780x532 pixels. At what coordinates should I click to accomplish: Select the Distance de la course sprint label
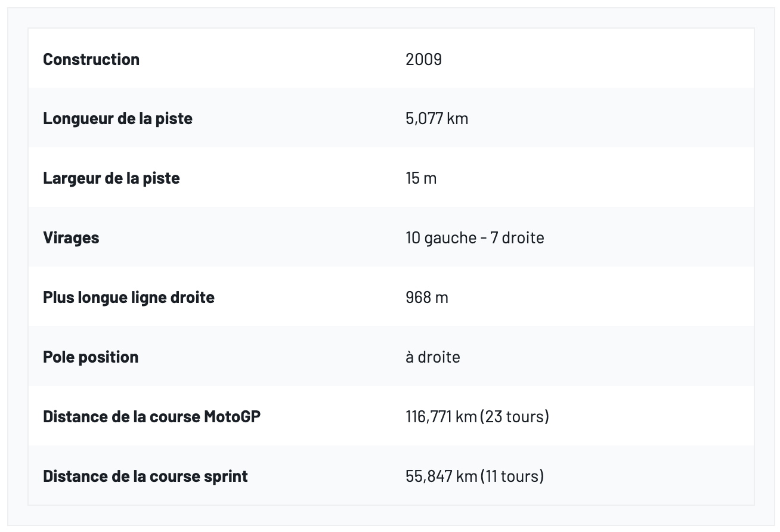pos(145,476)
